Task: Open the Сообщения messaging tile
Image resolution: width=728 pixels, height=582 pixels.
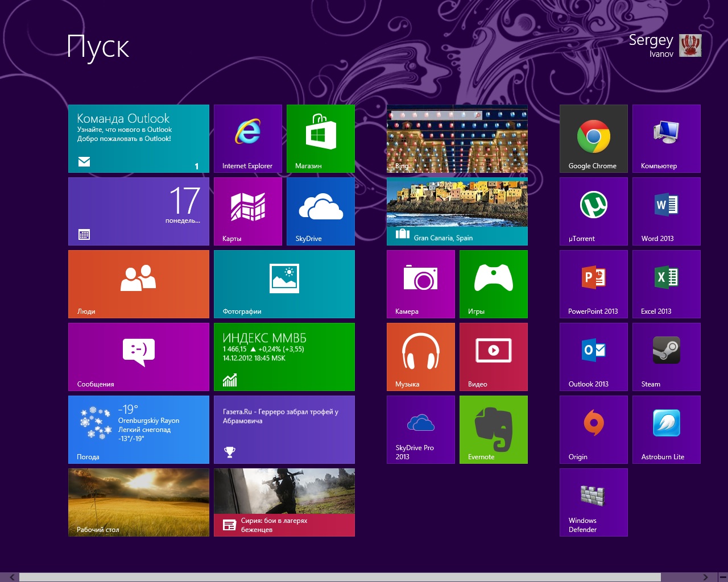Action: [x=139, y=357]
